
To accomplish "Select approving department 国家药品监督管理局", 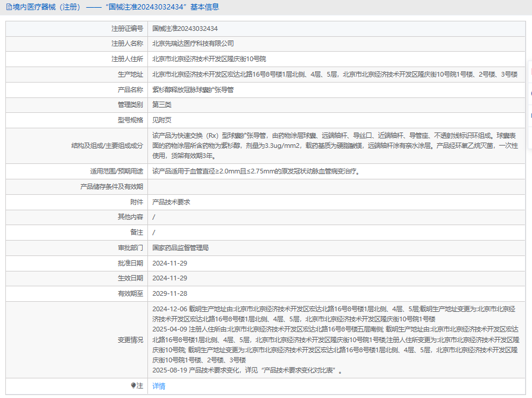I will [181, 248].
